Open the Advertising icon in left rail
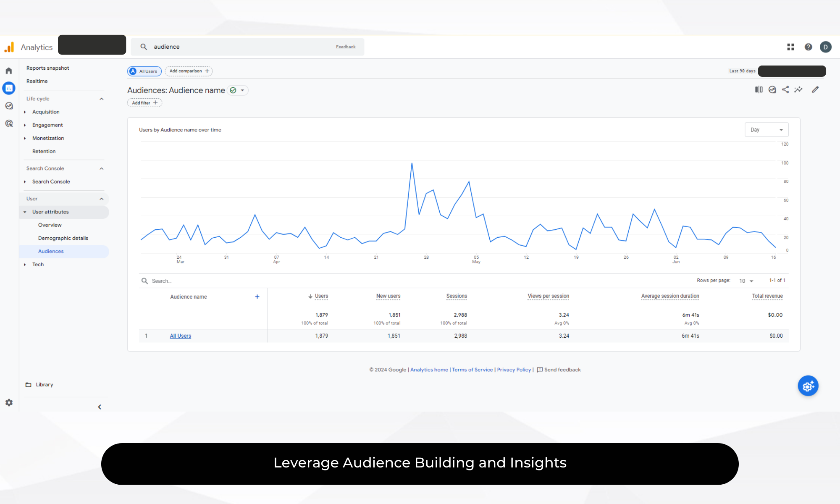Screen dimensions: 840x504 (9, 123)
